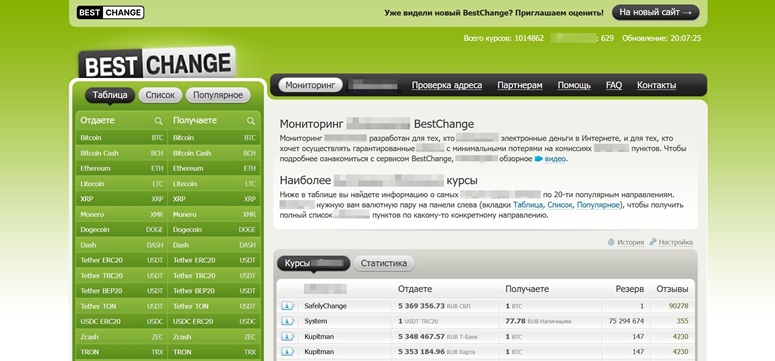
Task: Select Tether TRC20 in the Отдаете column
Action: point(122,276)
